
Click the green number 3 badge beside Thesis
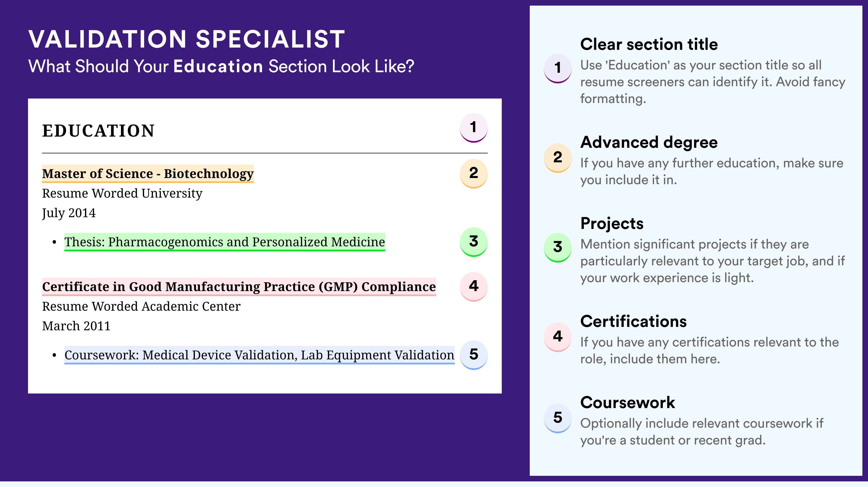473,242
